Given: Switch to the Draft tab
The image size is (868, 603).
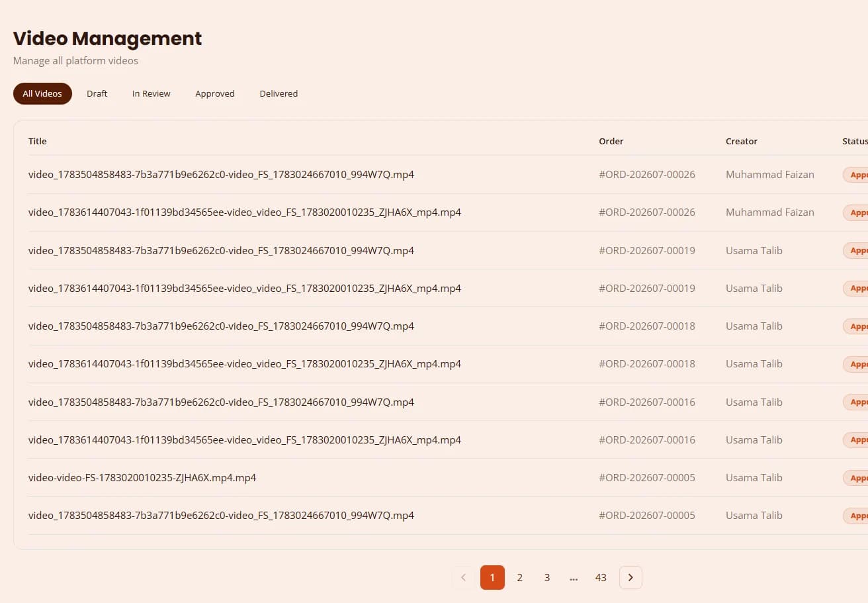Looking at the screenshot, I should click(x=97, y=93).
